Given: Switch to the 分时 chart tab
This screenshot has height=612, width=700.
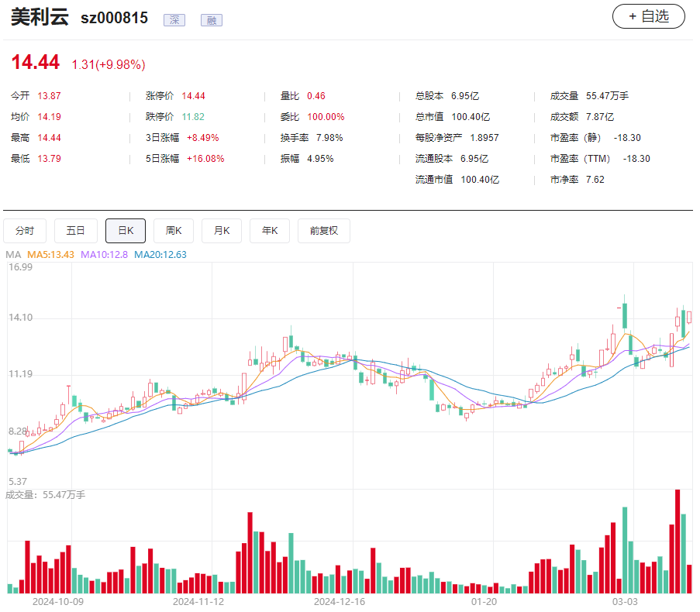Looking at the screenshot, I should [25, 231].
